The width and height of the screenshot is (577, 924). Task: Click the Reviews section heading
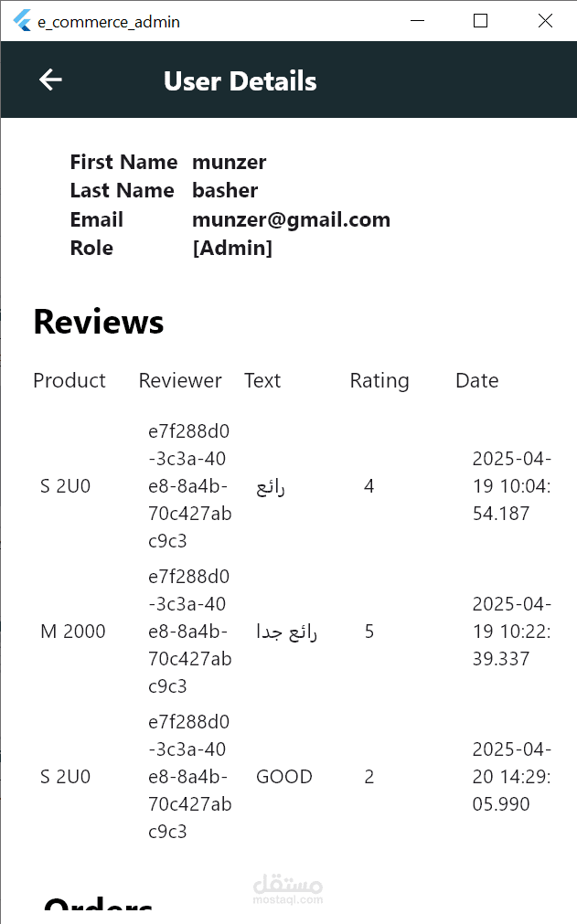click(99, 322)
